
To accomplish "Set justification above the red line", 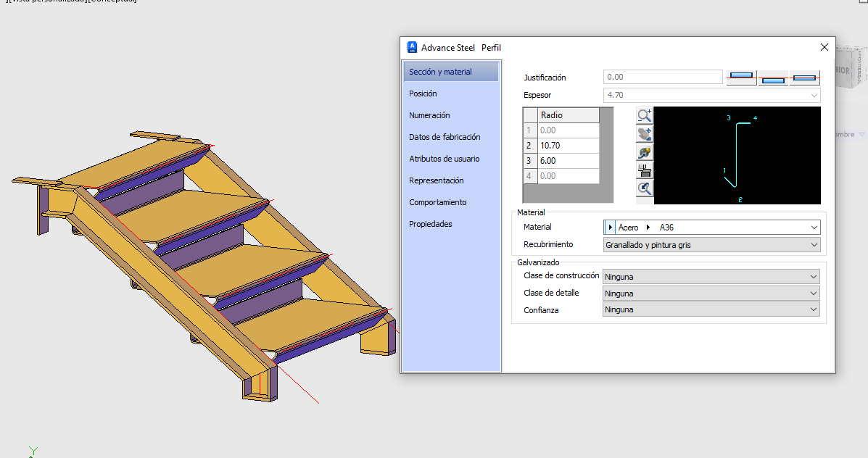I will pyautogui.click(x=741, y=78).
